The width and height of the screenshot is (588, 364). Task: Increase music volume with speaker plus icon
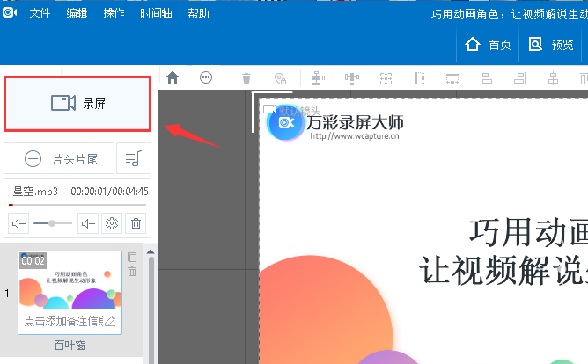coord(88,223)
